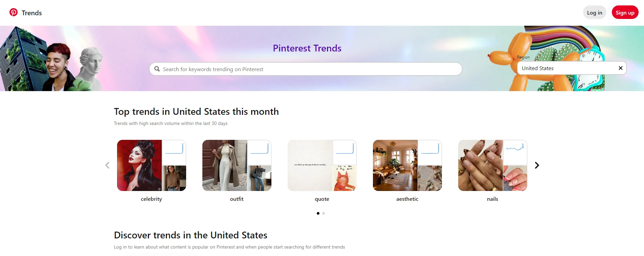Open the outfit trend main image
The width and height of the screenshot is (644, 256).
click(x=225, y=166)
